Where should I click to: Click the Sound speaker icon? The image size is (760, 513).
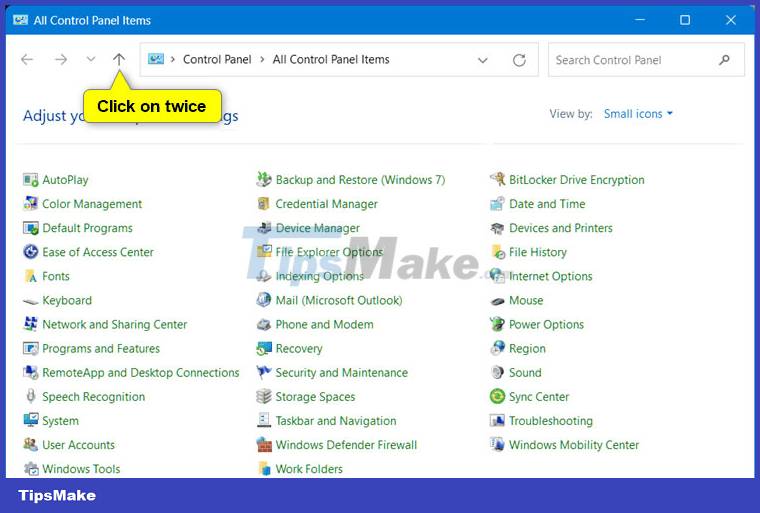tap(497, 372)
